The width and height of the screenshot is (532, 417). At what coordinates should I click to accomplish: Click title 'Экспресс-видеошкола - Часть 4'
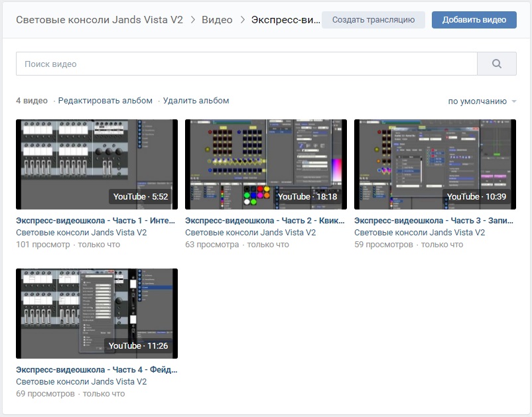click(97, 370)
